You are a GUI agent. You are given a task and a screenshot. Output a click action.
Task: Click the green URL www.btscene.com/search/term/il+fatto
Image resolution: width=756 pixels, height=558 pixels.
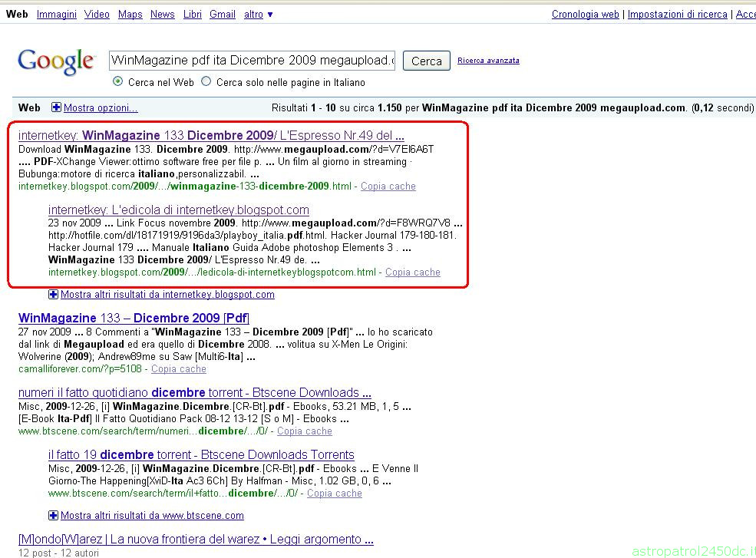point(173,494)
